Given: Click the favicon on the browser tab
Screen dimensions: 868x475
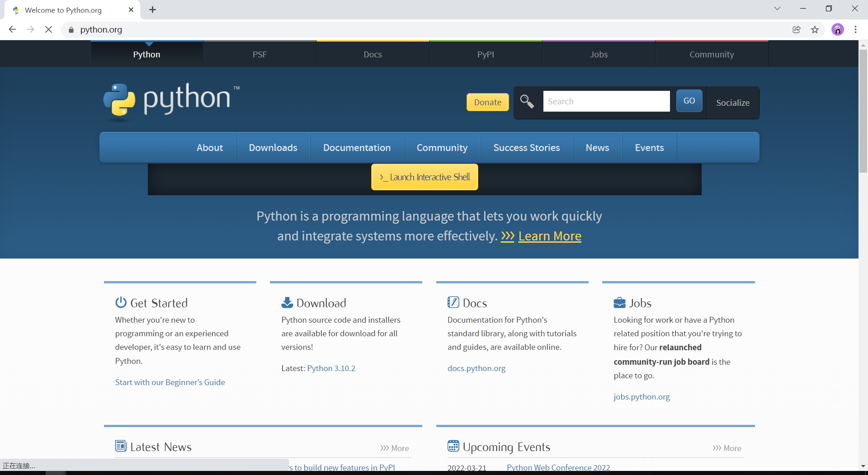Looking at the screenshot, I should [x=16, y=10].
